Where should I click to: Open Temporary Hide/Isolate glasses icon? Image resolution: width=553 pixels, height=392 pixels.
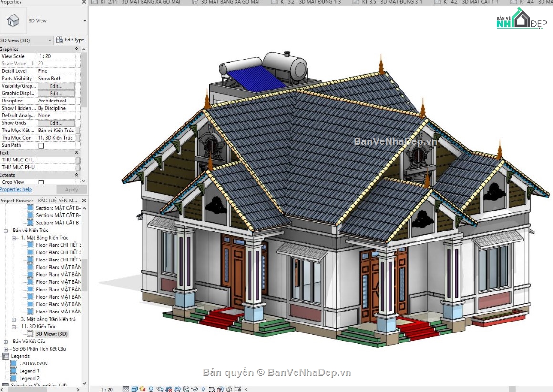click(195, 389)
